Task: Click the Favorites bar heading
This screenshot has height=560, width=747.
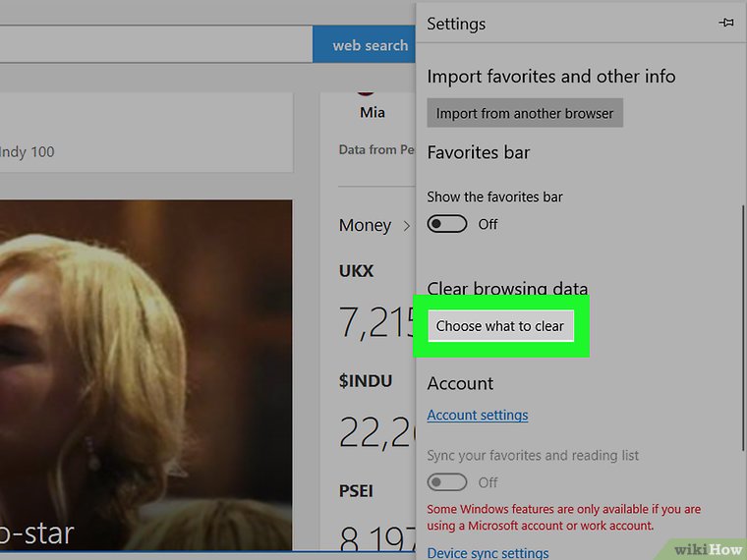Action: click(x=479, y=152)
